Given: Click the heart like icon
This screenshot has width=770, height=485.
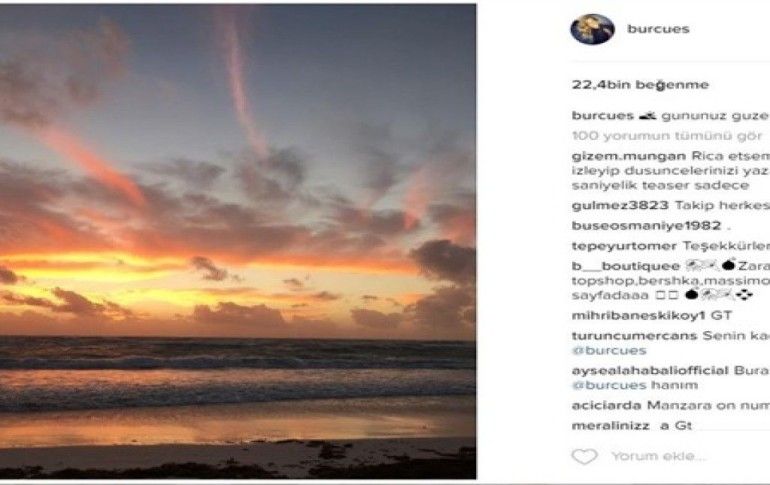Looking at the screenshot, I should pyautogui.click(x=584, y=456).
